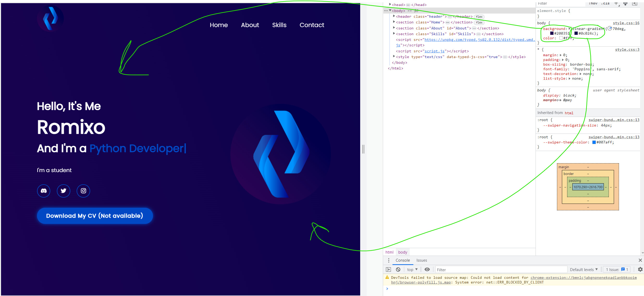Switch to the Console drawer tab

click(x=403, y=260)
